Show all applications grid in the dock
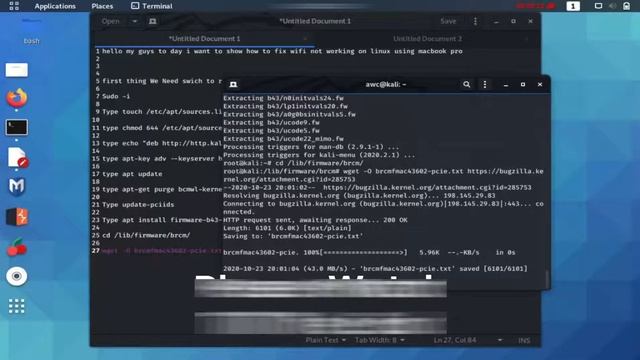The width and height of the screenshot is (640, 360). (x=17, y=306)
